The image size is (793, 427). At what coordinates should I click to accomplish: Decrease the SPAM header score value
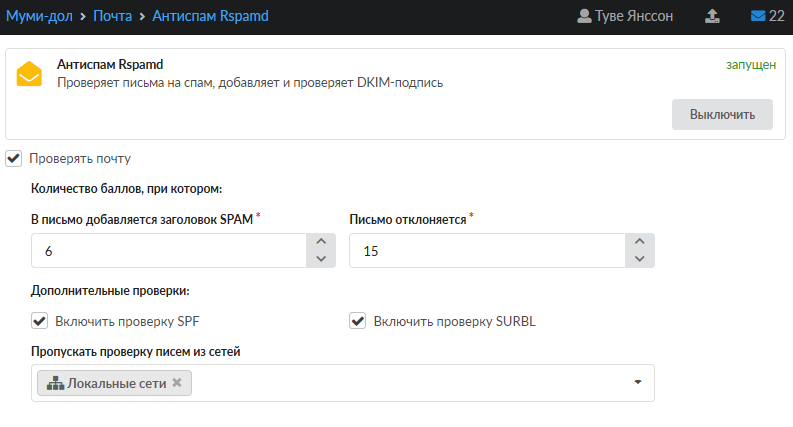coord(319,259)
